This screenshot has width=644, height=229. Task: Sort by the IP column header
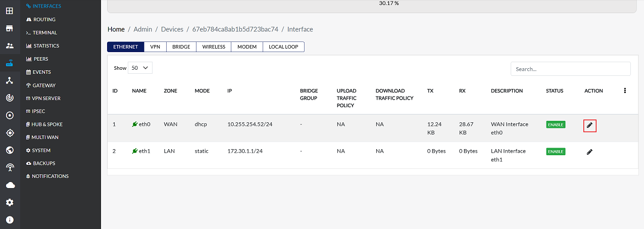coord(229,91)
